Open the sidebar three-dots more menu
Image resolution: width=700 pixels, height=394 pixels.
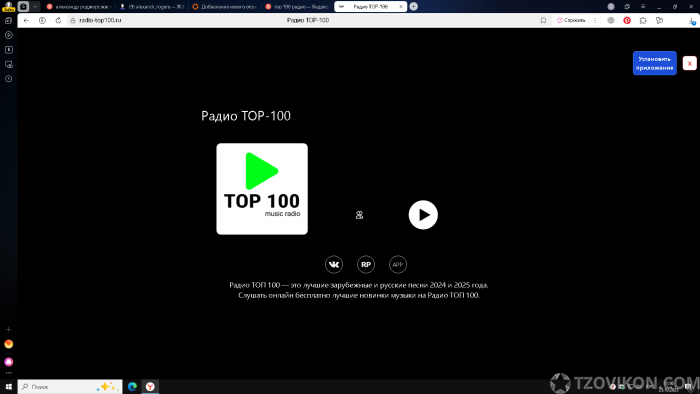tap(8, 373)
